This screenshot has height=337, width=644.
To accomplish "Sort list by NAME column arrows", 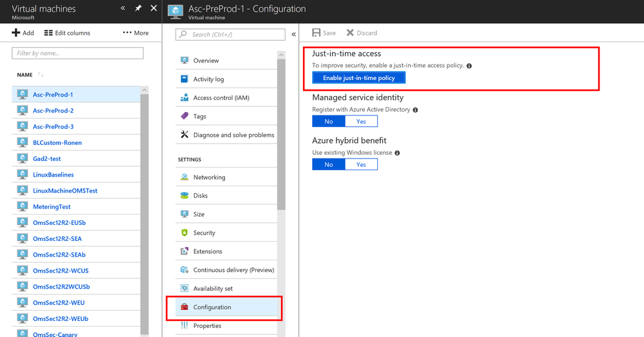I will pos(41,75).
